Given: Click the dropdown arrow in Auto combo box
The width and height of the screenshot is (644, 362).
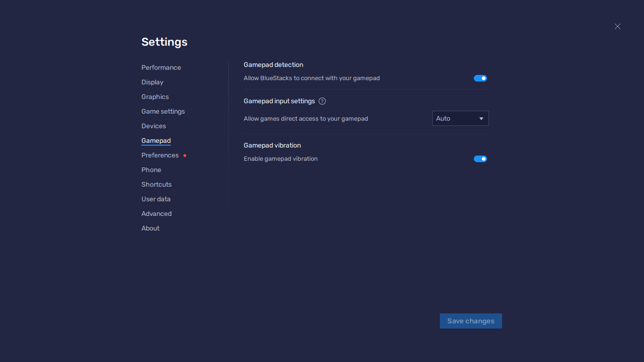Looking at the screenshot, I should 481,119.
